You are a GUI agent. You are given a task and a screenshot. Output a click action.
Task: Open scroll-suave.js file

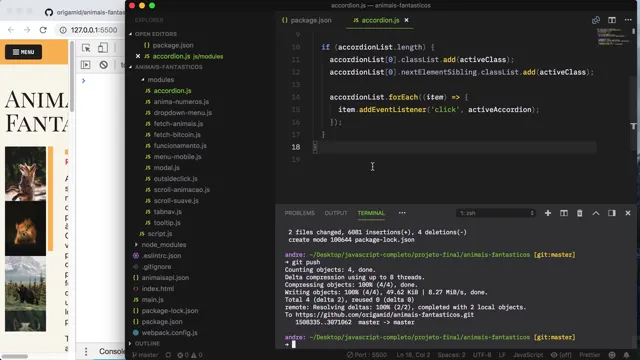click(176, 201)
